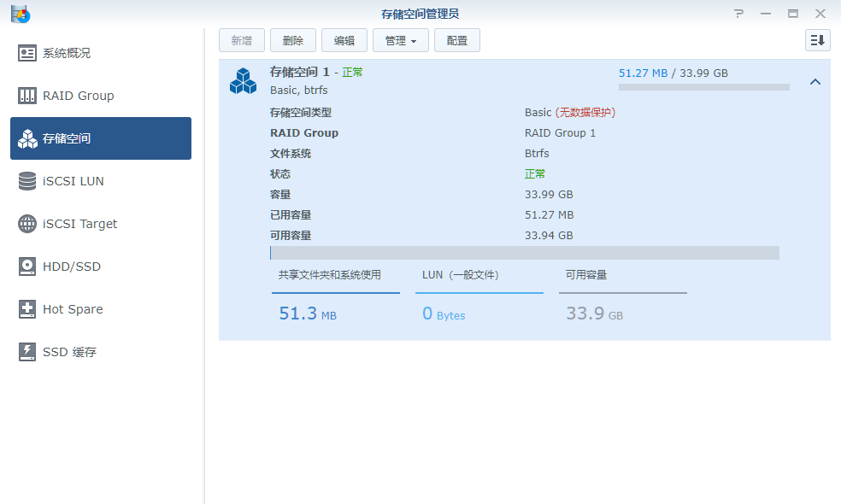Click the 删除 button

pyautogui.click(x=292, y=39)
